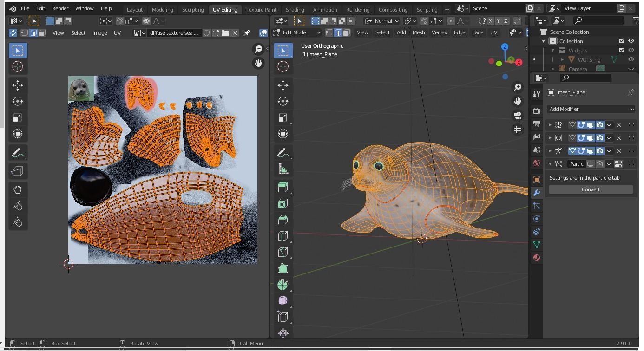Expand the first modifier panel
Viewport: 644px width, 351px height.
pyautogui.click(x=550, y=125)
